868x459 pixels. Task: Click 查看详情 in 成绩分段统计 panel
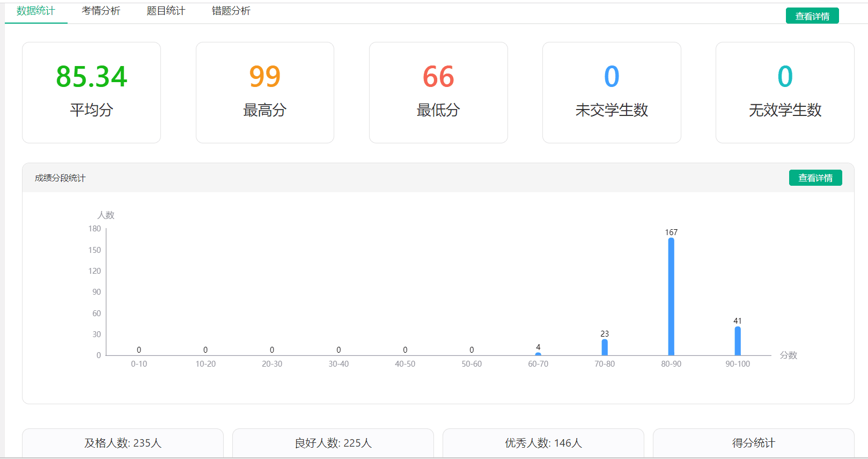click(815, 178)
